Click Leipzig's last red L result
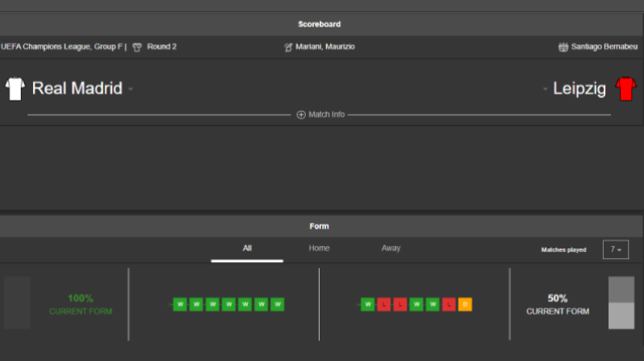This screenshot has width=644, height=361. 449,305
